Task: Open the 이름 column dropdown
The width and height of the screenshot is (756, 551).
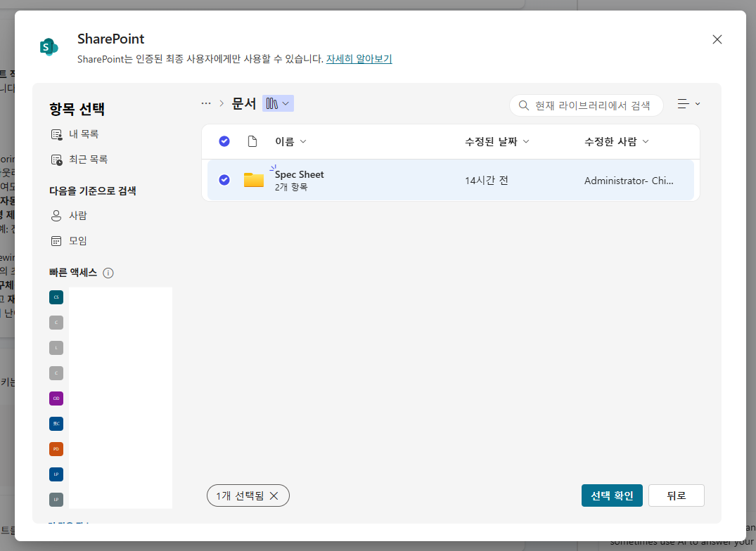Action: (x=290, y=141)
